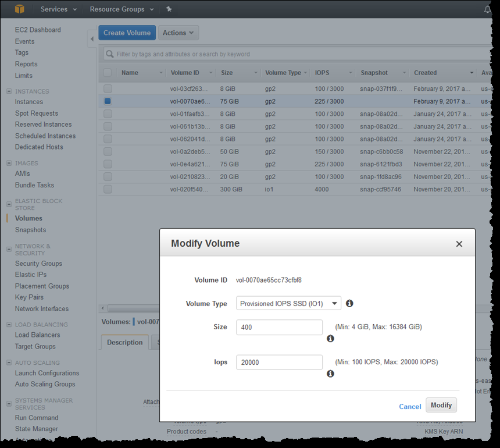This screenshot has width=500, height=448.
Task: Open Placement Groups in the sidebar
Action: 42,286
